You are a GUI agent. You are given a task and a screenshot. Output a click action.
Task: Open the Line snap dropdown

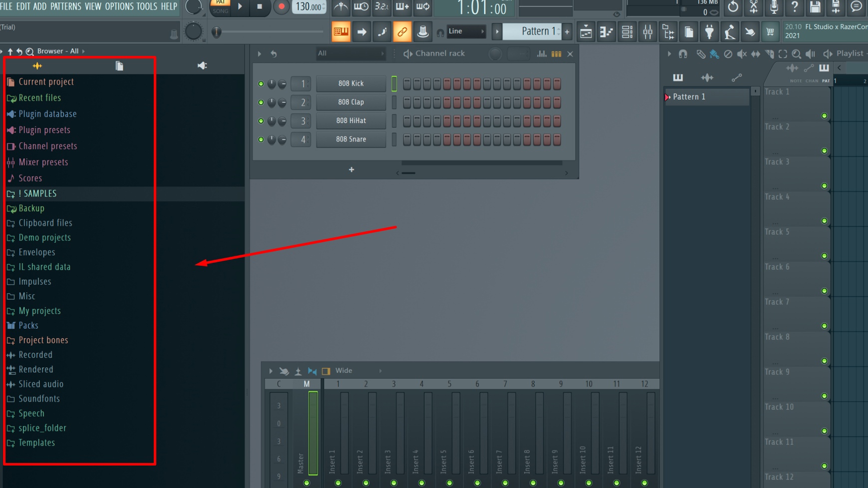(x=466, y=31)
